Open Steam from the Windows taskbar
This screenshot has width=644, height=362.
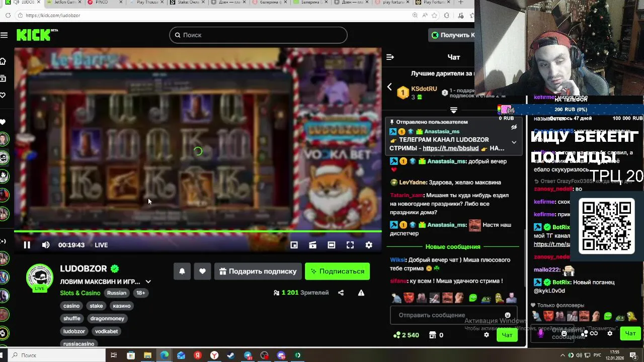point(231,355)
